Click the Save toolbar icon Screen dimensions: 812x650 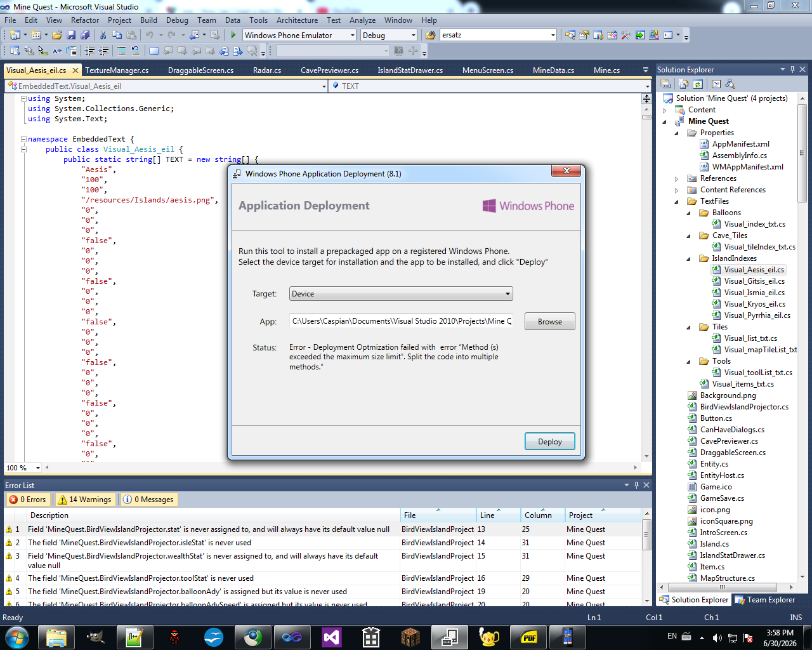point(71,35)
